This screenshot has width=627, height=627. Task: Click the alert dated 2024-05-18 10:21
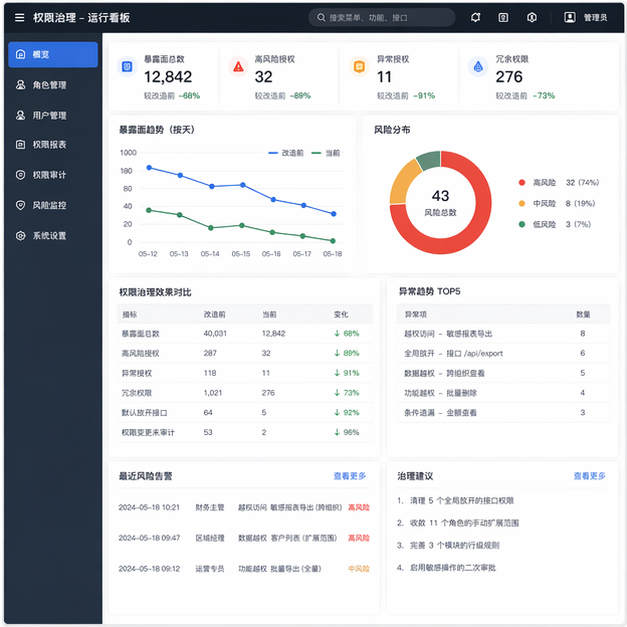point(244,507)
